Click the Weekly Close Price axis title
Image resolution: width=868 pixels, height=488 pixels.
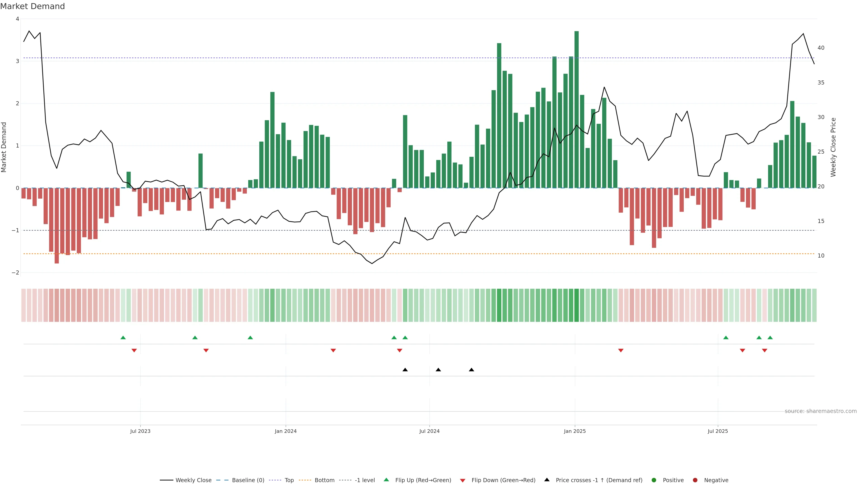[x=833, y=147]
